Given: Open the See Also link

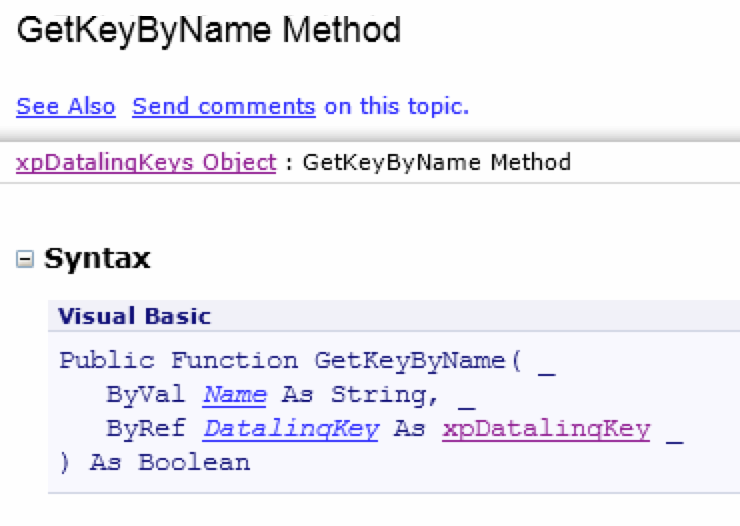Looking at the screenshot, I should 66,106.
